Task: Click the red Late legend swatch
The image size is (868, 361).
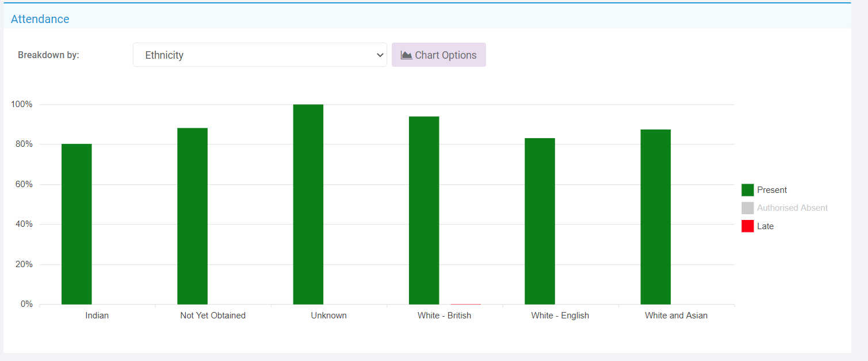Action: (x=748, y=226)
